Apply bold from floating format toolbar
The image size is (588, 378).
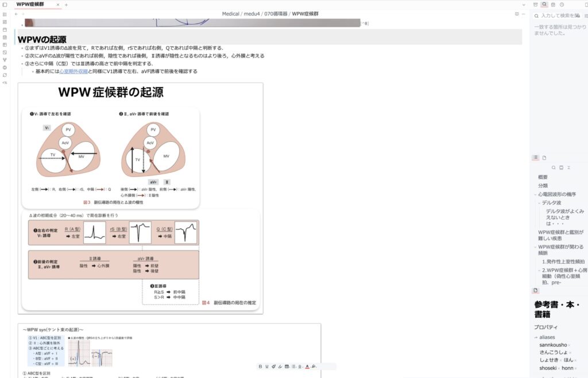[260, 366]
